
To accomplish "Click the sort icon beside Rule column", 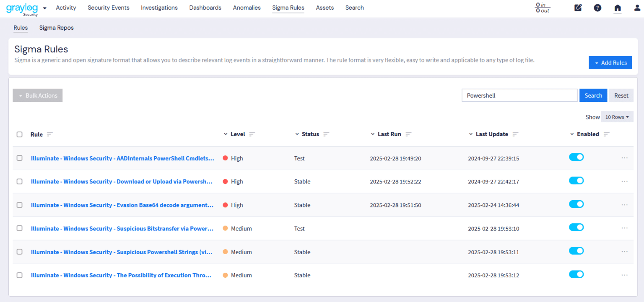I will pos(50,134).
